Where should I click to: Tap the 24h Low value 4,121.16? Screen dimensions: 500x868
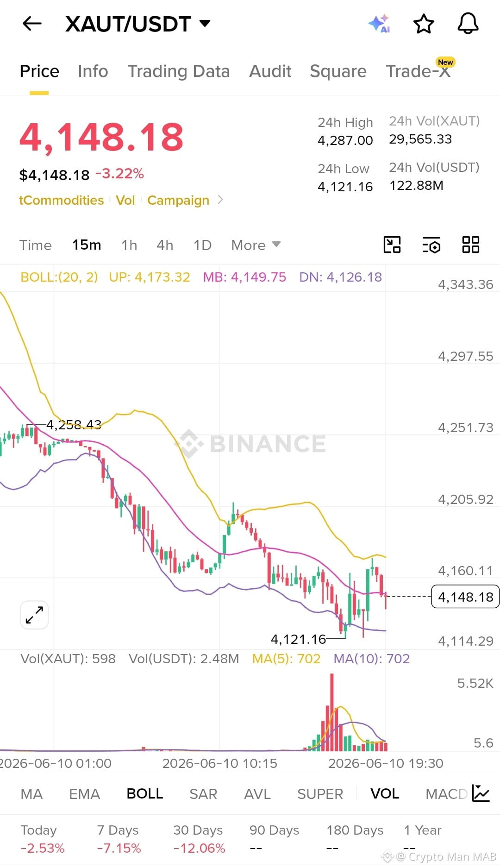[345, 187]
